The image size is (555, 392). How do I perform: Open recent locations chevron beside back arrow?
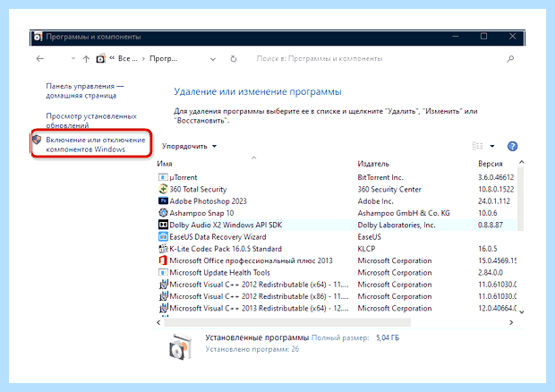point(73,58)
